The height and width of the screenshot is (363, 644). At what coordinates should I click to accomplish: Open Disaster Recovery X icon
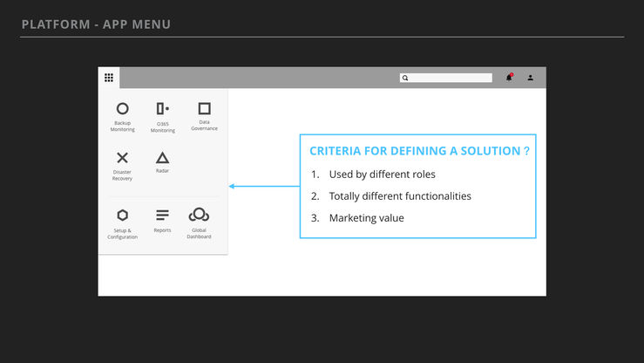(122, 158)
